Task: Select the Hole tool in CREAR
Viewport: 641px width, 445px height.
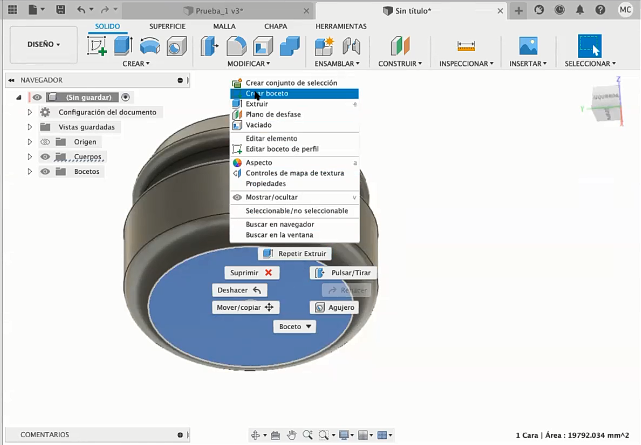Action: (x=176, y=46)
